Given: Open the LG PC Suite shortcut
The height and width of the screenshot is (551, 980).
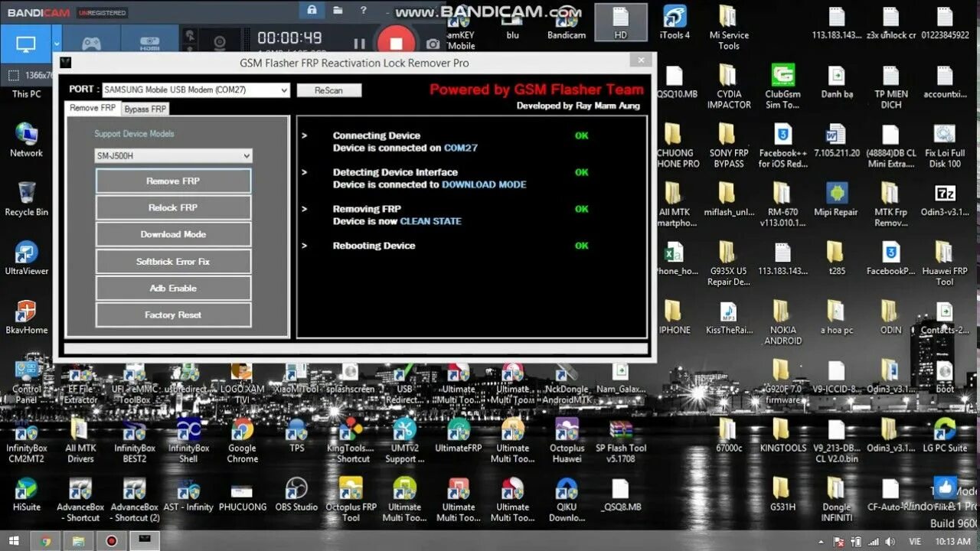Looking at the screenshot, I should [x=945, y=435].
